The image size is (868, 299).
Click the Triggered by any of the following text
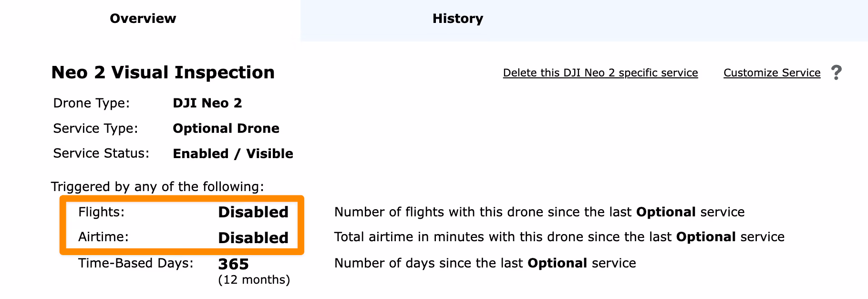[157, 187]
